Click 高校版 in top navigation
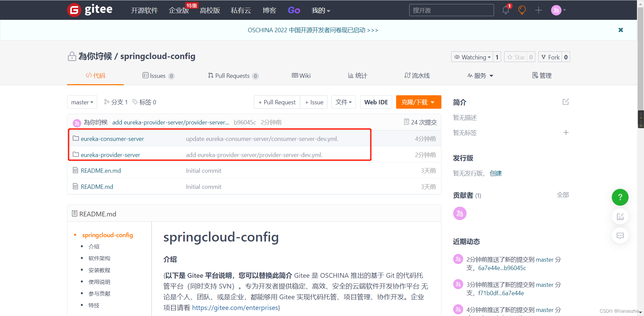Viewport: 644px width, 316px height. (210, 10)
